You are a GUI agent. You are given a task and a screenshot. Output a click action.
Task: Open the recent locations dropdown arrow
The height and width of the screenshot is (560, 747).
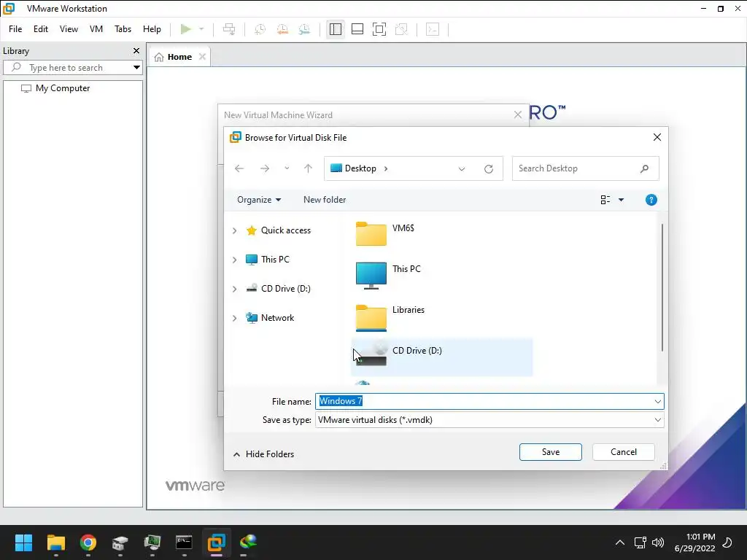(287, 168)
